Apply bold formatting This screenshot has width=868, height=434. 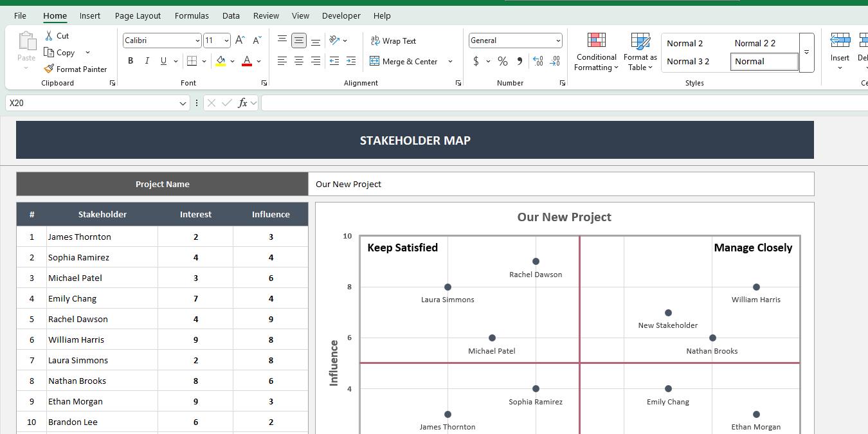[131, 61]
